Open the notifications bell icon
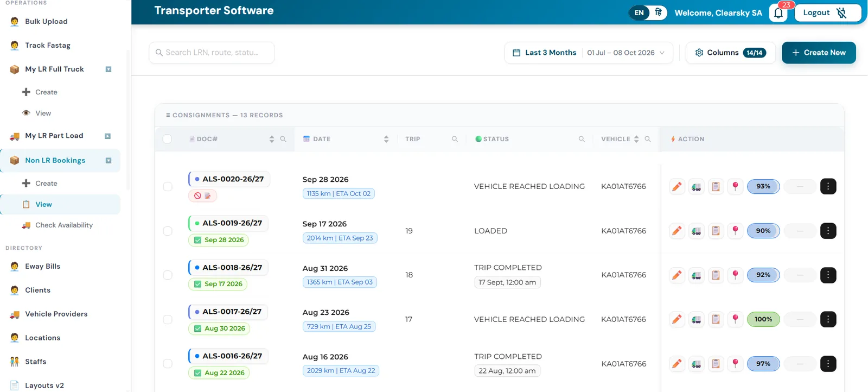The image size is (868, 392). pyautogui.click(x=778, y=13)
